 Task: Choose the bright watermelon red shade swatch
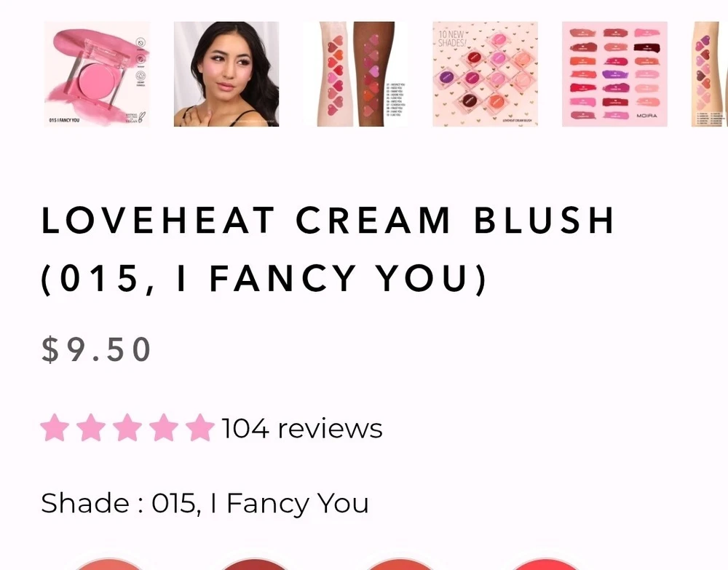tap(546, 564)
